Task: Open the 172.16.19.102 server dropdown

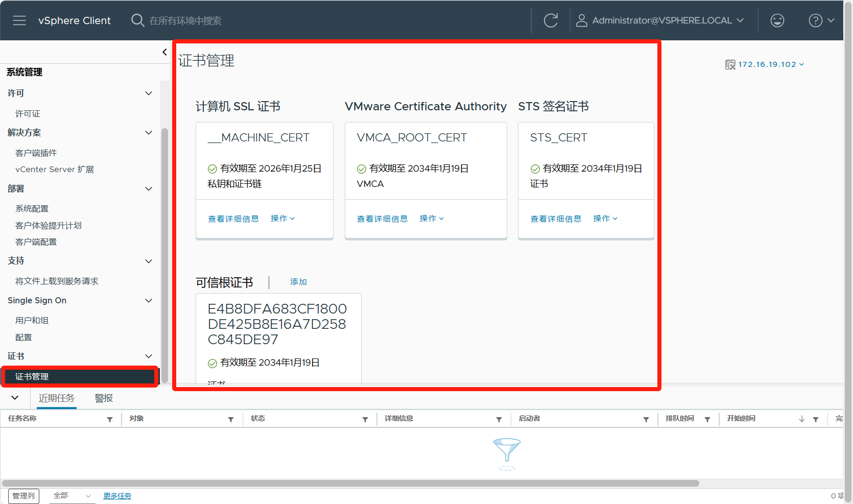Action: click(x=765, y=64)
